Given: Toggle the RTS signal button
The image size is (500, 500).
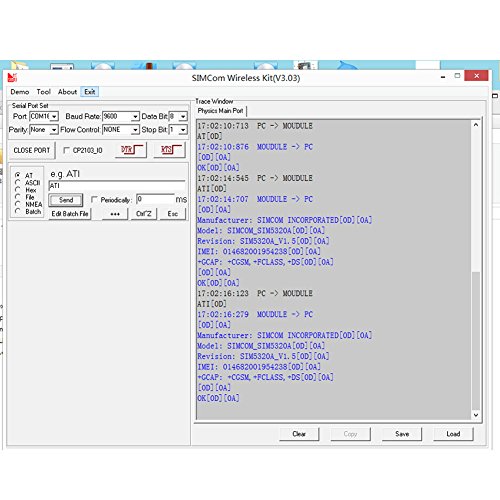Looking at the screenshot, I should 170,150.
